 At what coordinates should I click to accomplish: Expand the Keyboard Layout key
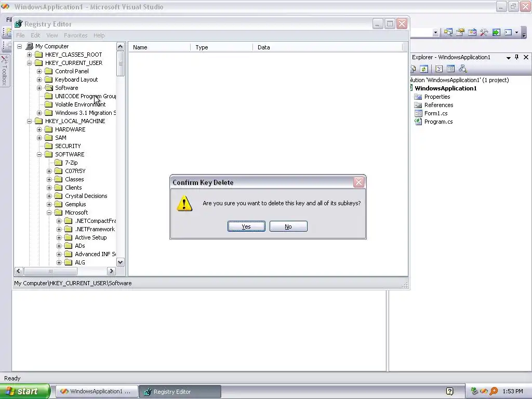39,79
